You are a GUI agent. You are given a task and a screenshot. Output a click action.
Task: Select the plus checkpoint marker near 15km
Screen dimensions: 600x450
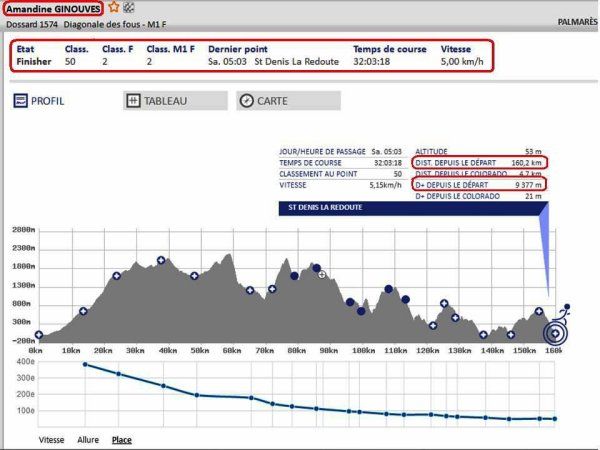click(x=83, y=311)
